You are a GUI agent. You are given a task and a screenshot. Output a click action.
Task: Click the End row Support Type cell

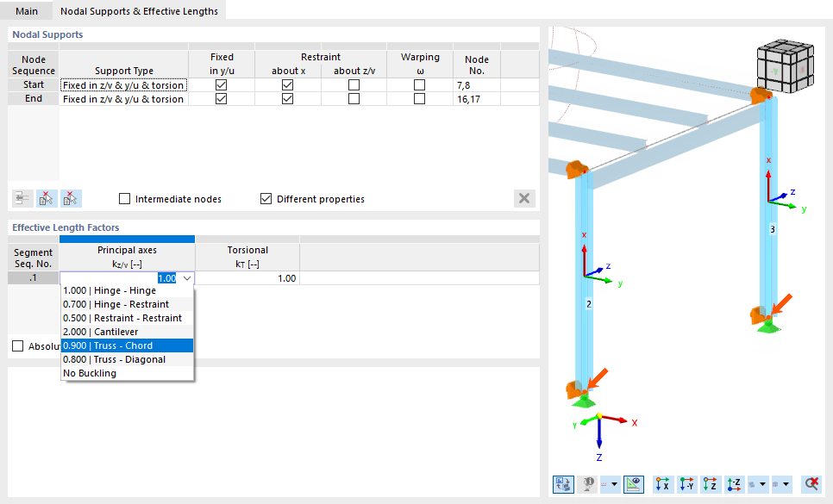click(124, 99)
